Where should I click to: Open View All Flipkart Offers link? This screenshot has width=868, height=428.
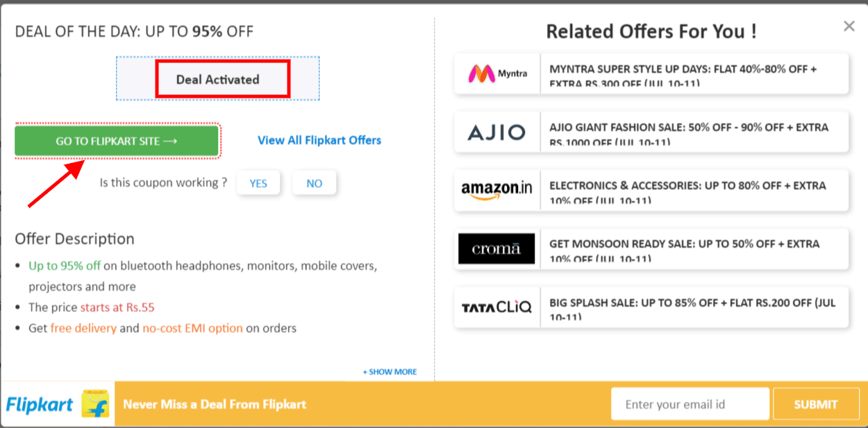(319, 140)
